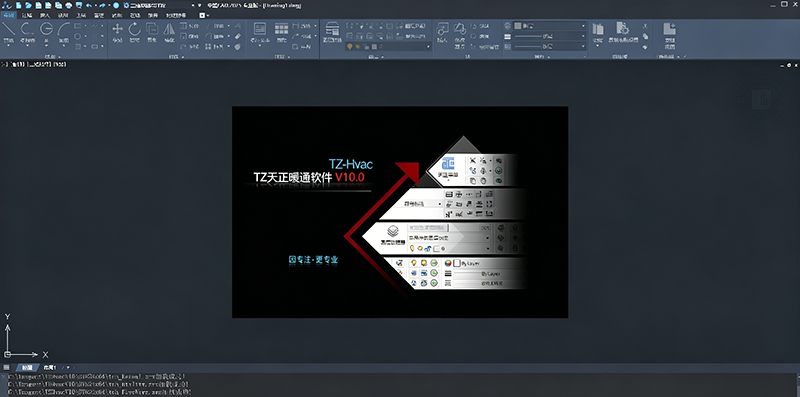Click the Linear dimension button in Annotation
The height and width of the screenshot is (397, 800).
click(x=303, y=26)
